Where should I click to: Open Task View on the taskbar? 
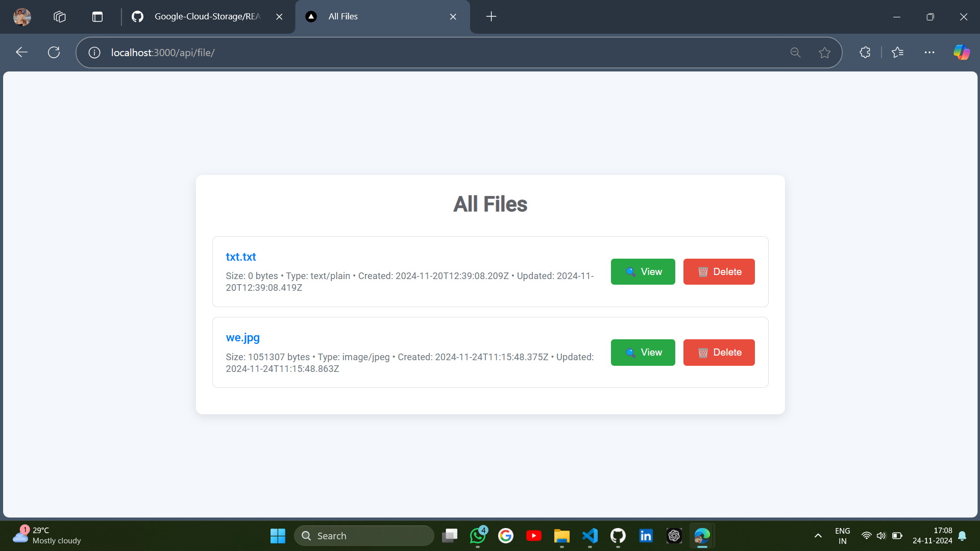pos(450,536)
